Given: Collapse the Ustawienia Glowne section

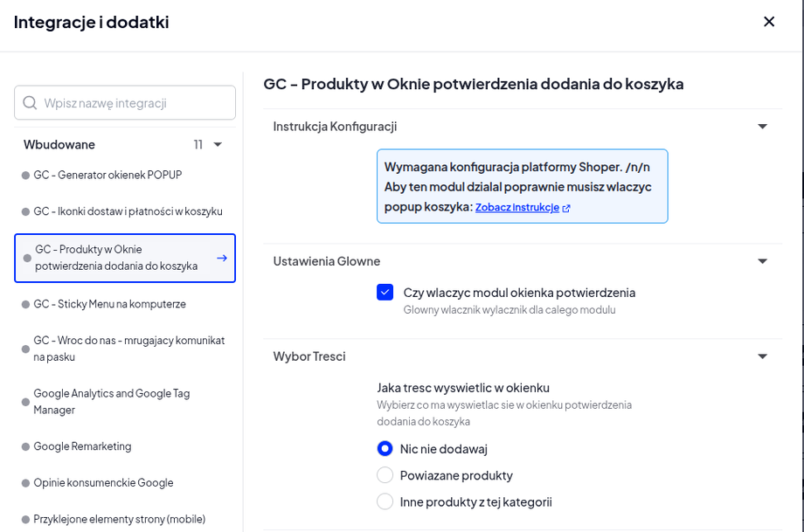Looking at the screenshot, I should pos(762,261).
